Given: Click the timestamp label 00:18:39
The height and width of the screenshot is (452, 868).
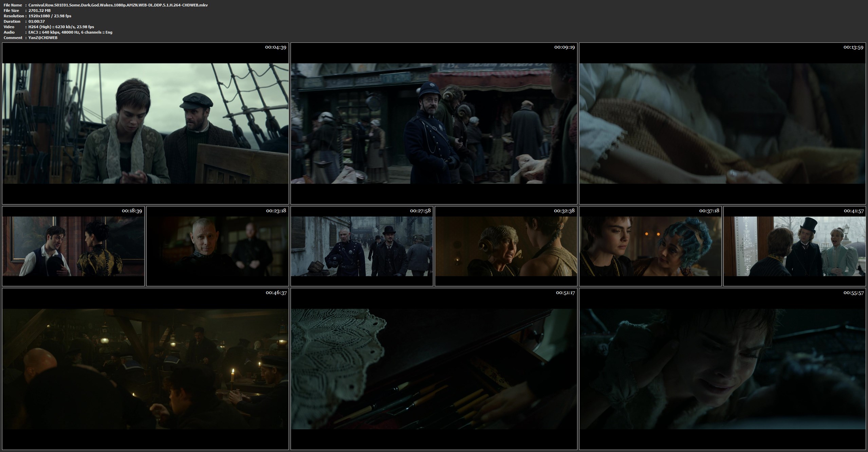Looking at the screenshot, I should click(132, 211).
